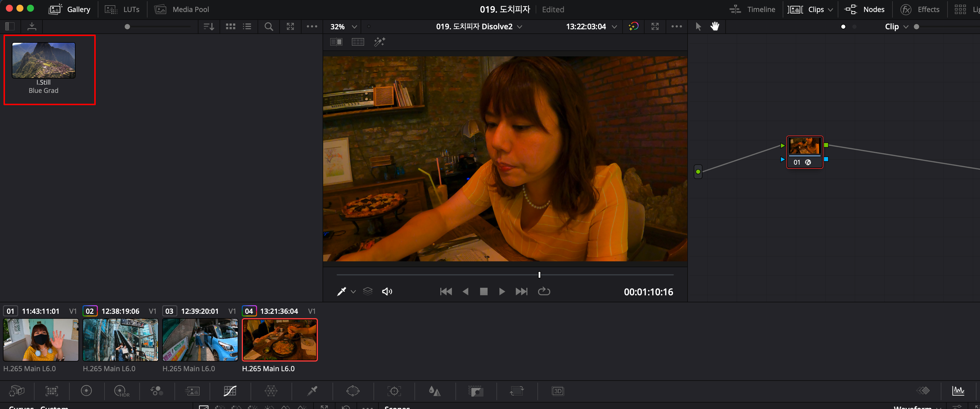Open the Blur palette icon
This screenshot has height=409, width=980.
click(x=434, y=391)
